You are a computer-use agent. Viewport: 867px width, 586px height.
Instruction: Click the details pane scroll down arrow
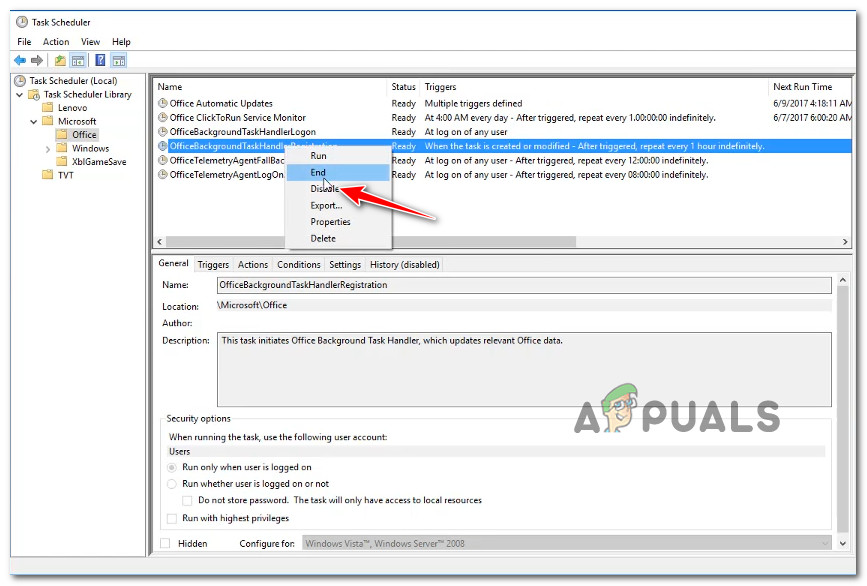coord(843,543)
